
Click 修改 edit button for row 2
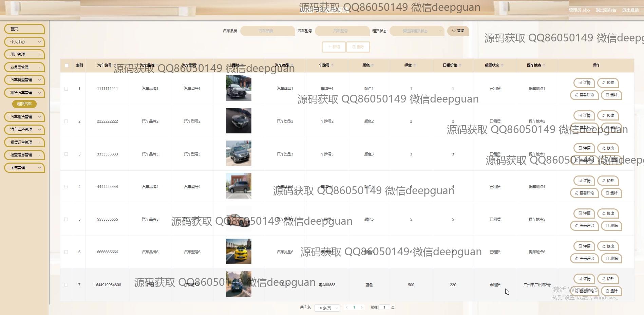(608, 115)
